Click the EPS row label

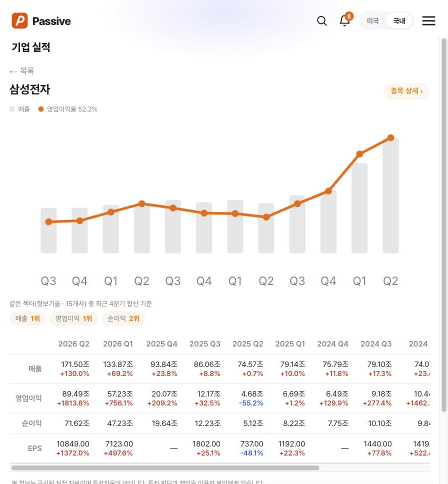pyautogui.click(x=34, y=448)
